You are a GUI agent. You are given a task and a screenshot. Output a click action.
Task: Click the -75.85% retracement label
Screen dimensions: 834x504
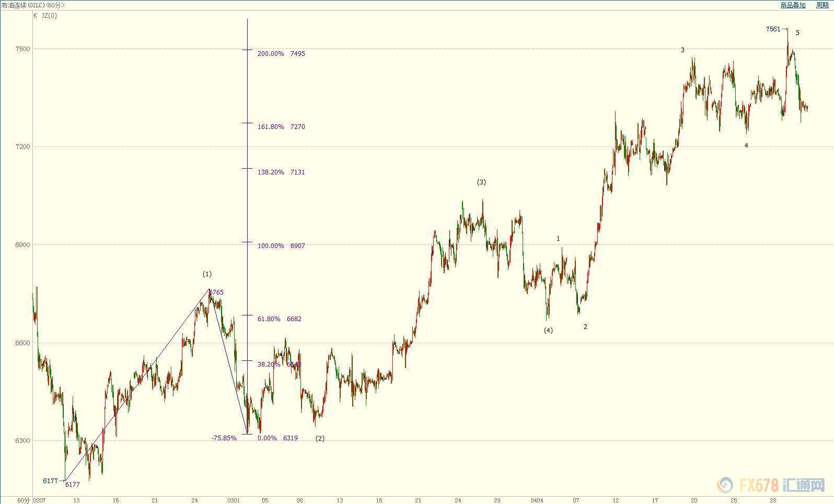tap(224, 438)
